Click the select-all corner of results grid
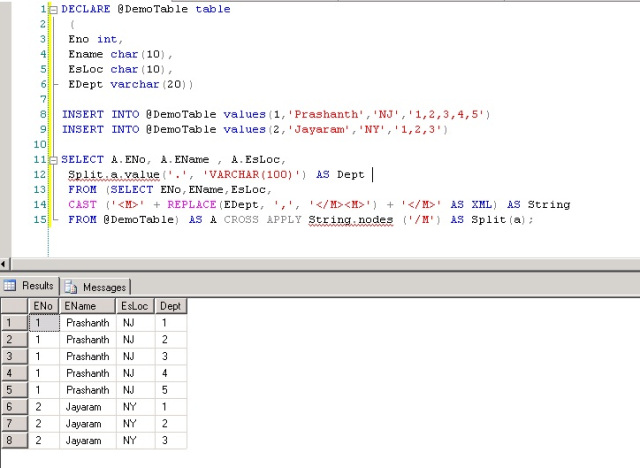Screen dimensions: 640x468 pos(14,306)
